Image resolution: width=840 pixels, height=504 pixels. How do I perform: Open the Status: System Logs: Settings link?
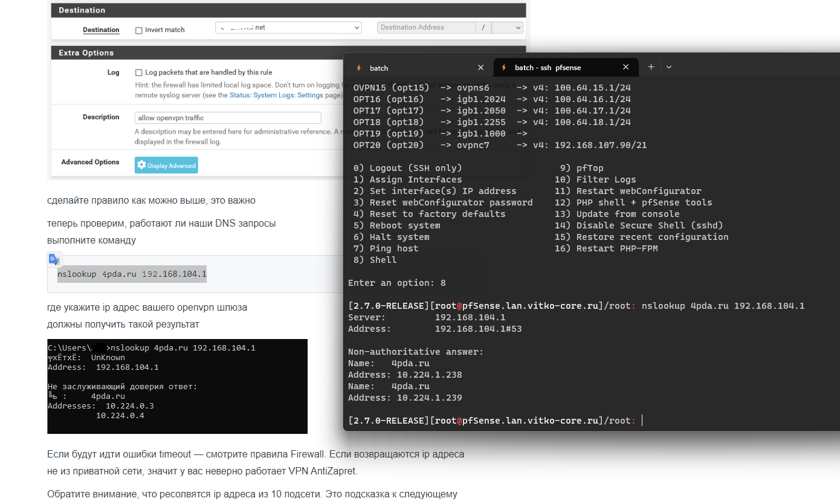tap(276, 95)
